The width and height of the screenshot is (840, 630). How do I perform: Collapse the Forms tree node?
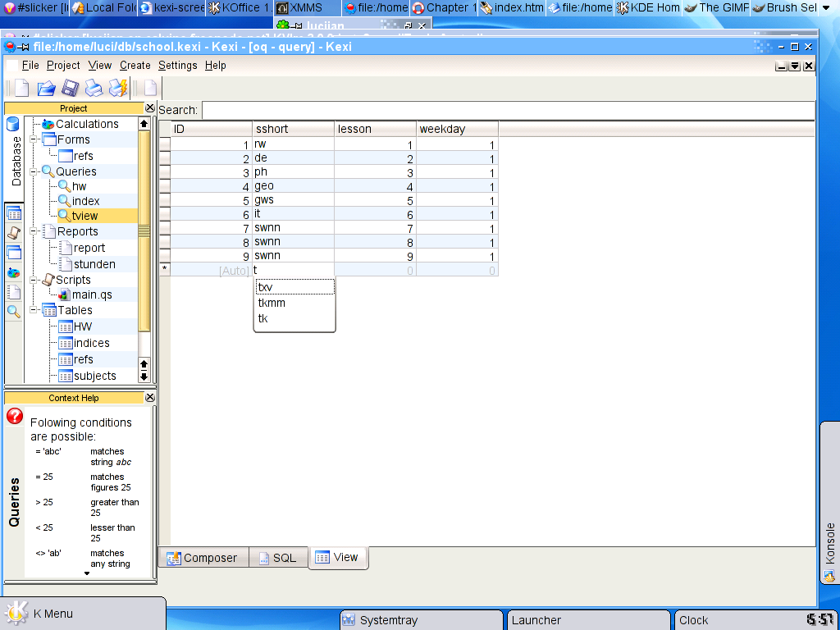34,140
